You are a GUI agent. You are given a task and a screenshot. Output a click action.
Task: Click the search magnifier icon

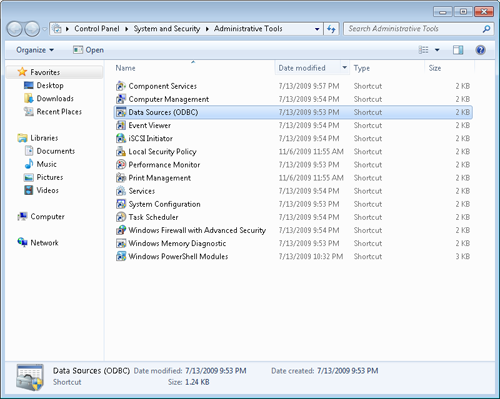click(x=486, y=29)
